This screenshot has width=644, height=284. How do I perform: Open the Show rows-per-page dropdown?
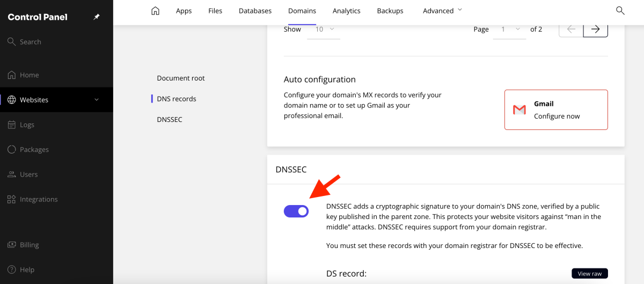click(x=324, y=30)
